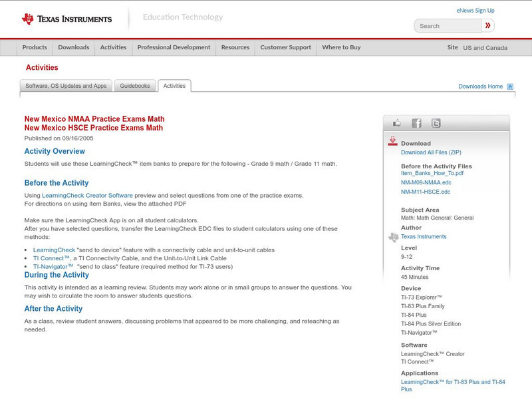
Task: Click inside the Search field
Action: point(446,25)
